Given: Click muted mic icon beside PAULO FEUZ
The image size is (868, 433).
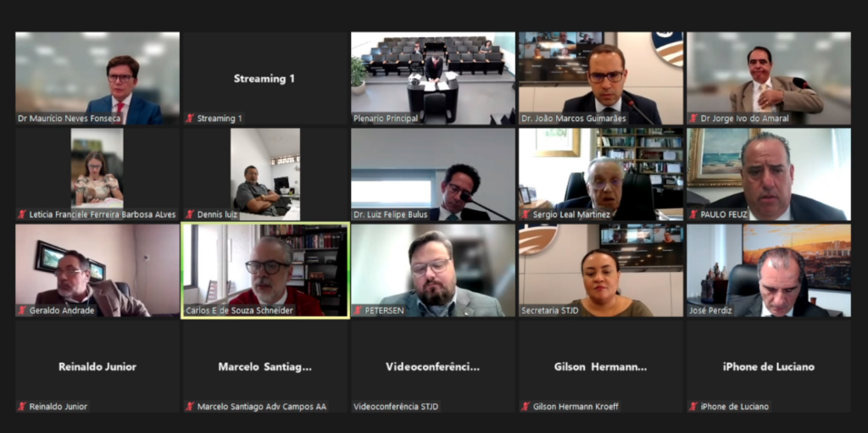Looking at the screenshot, I should (693, 214).
